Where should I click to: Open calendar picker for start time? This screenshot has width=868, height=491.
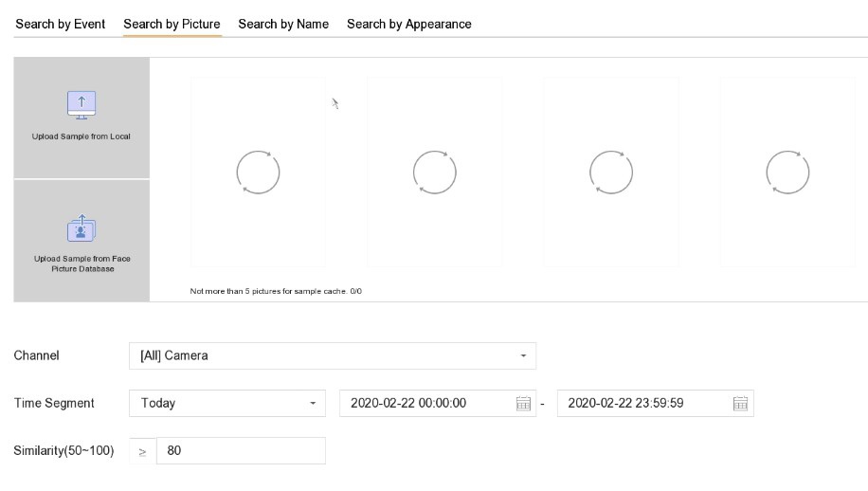point(523,404)
